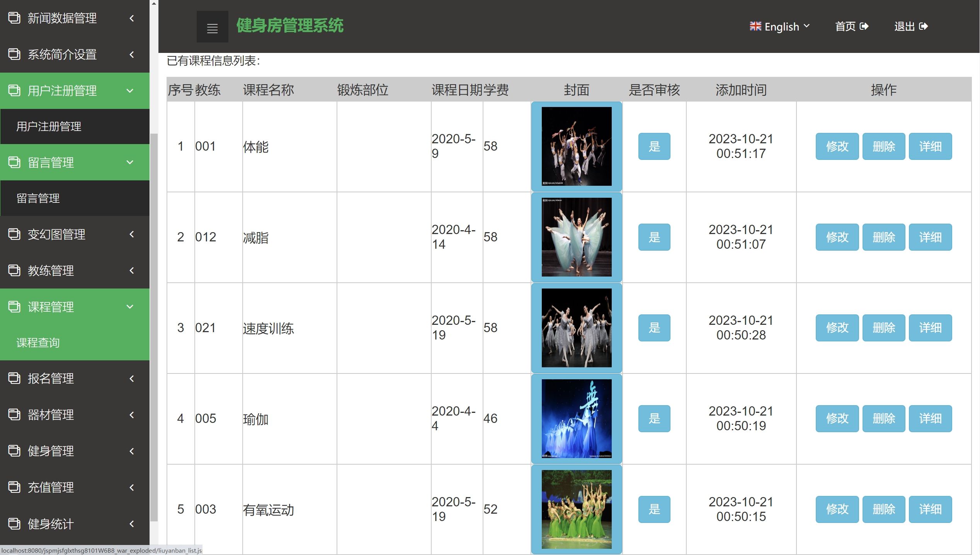Toggle审核 status for 体能 course

(x=654, y=146)
